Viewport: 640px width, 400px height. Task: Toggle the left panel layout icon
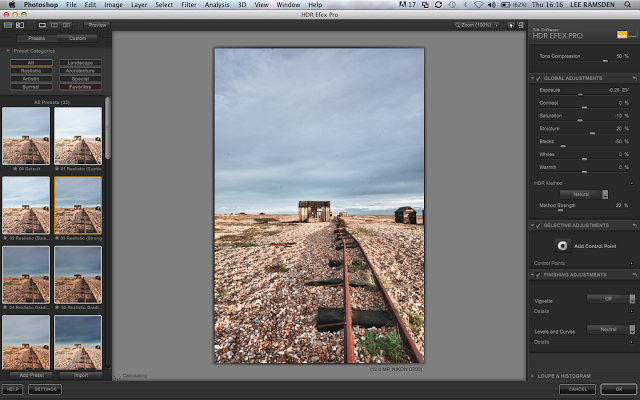click(x=20, y=25)
